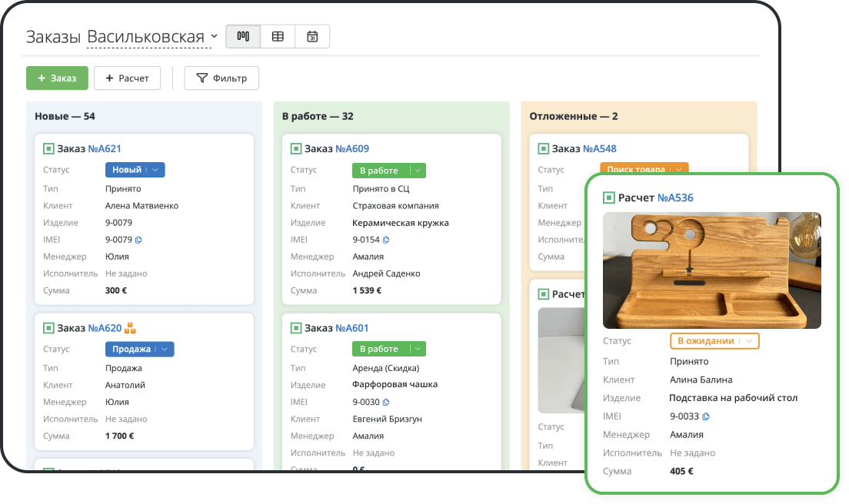Create a new order with Заказ button
Viewport: 849px width, 504px height.
(56, 78)
